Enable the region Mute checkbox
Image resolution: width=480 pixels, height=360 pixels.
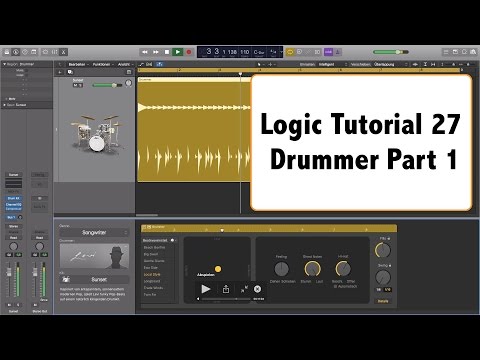tap(27, 70)
